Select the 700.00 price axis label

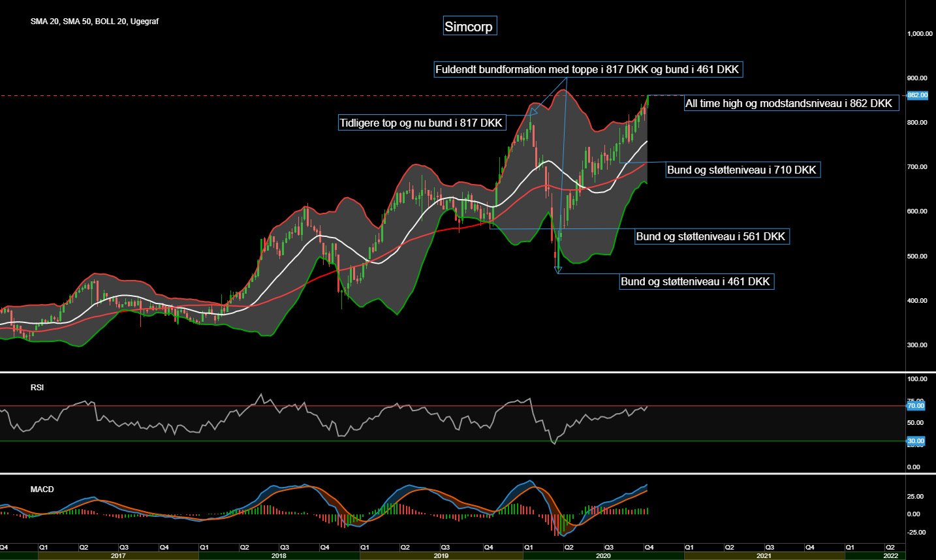tap(917, 167)
